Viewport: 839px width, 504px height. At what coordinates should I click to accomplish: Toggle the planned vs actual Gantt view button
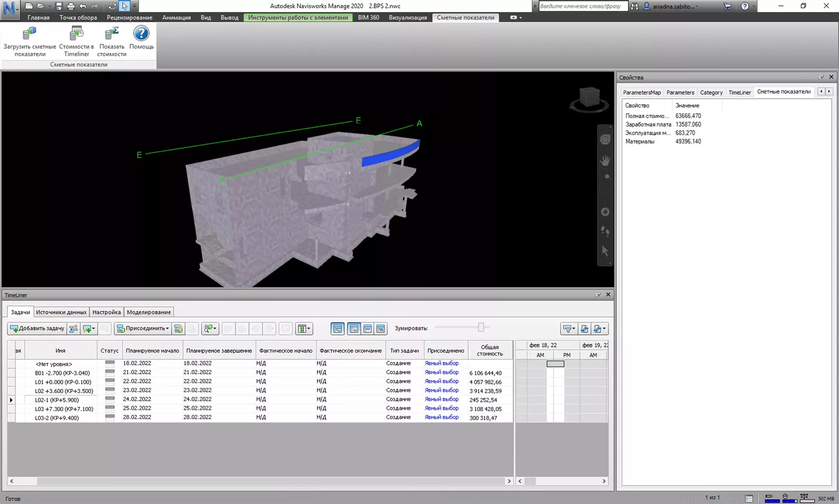(380, 329)
